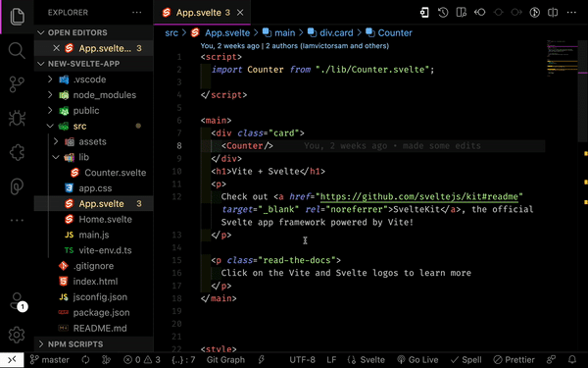Open errors and warnings count in status bar
This screenshot has width=588, height=368.
point(142,360)
